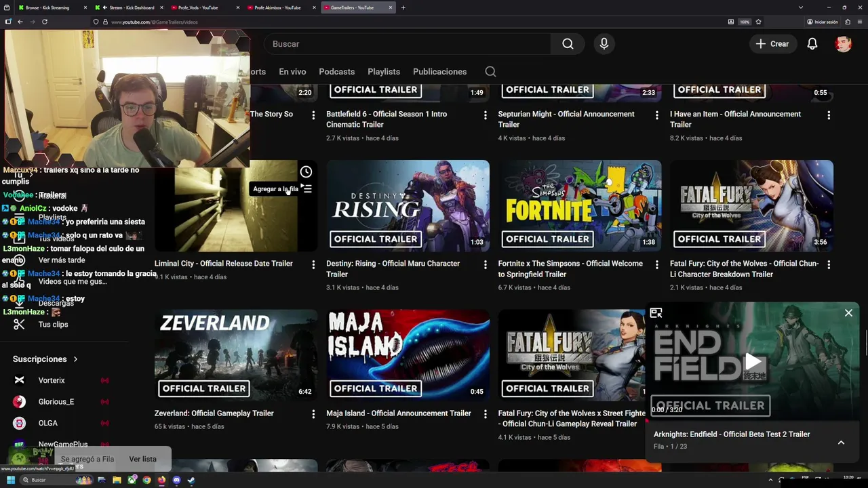Open a new browser tab

point(403,7)
